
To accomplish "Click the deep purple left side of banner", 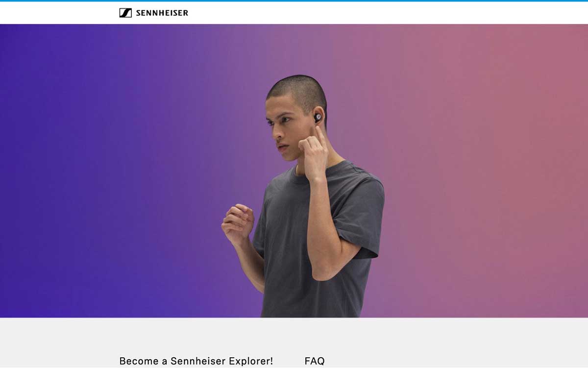I will pos(73,172).
